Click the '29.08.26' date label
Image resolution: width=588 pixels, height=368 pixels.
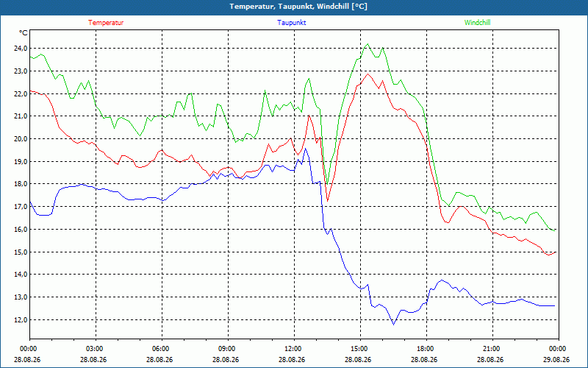[556, 359]
